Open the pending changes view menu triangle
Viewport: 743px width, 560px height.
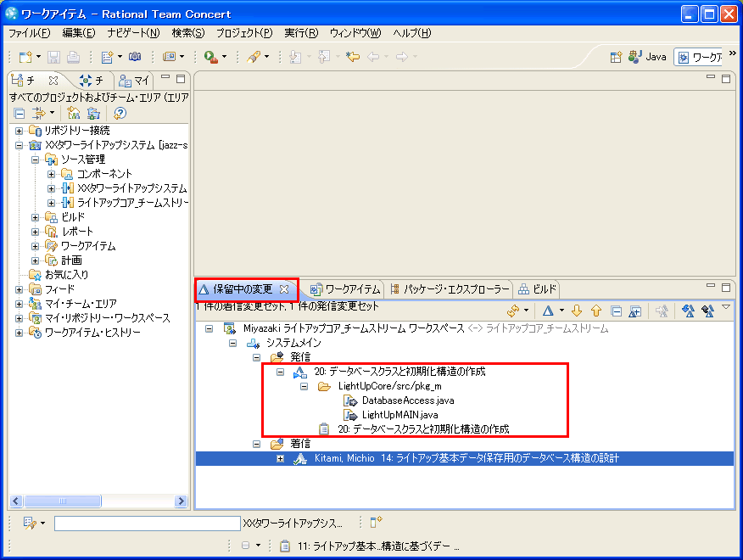pyautogui.click(x=726, y=308)
